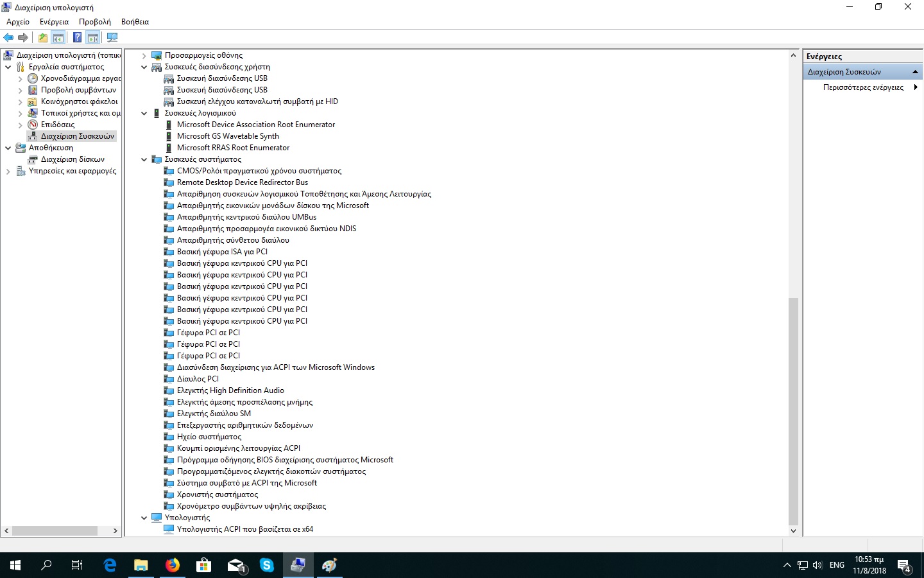This screenshot has height=578, width=924.
Task: Select Χρονιστής συστήματος device
Action: pos(218,495)
